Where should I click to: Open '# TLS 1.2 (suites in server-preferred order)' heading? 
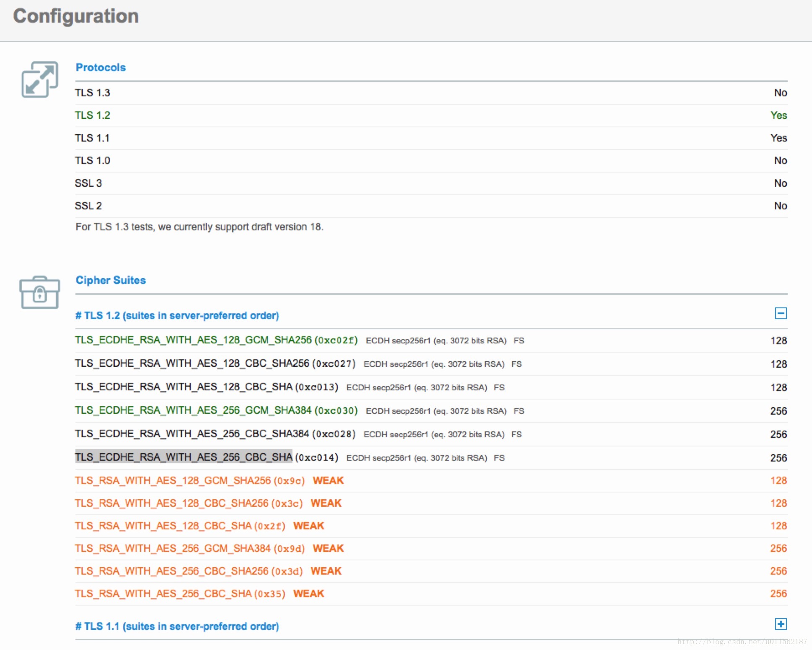tap(177, 315)
